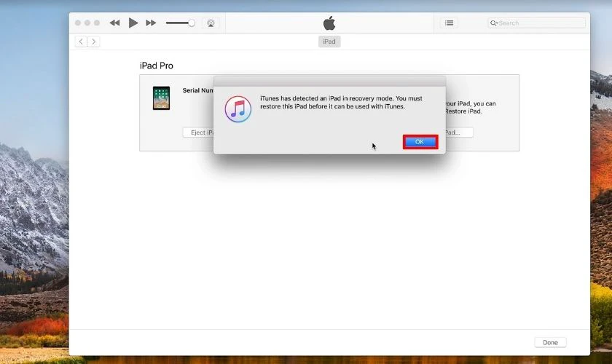Start playback with the play button
This screenshot has width=612, height=364.
pyautogui.click(x=133, y=23)
